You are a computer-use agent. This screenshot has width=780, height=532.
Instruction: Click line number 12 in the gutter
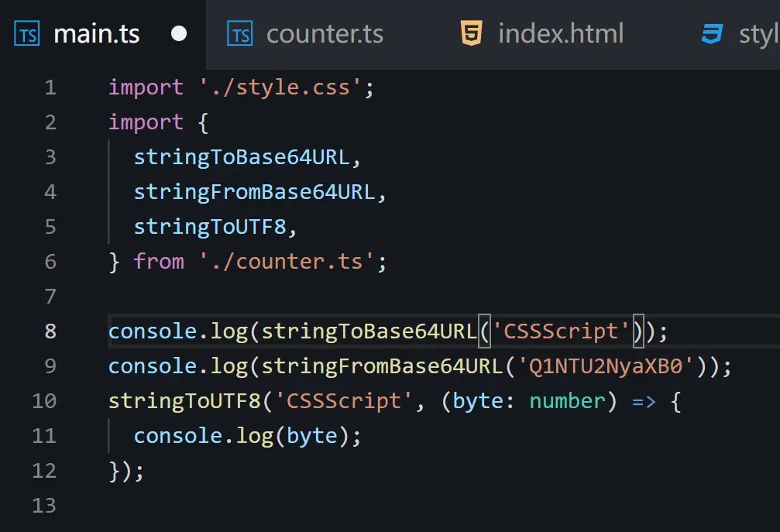click(43, 470)
